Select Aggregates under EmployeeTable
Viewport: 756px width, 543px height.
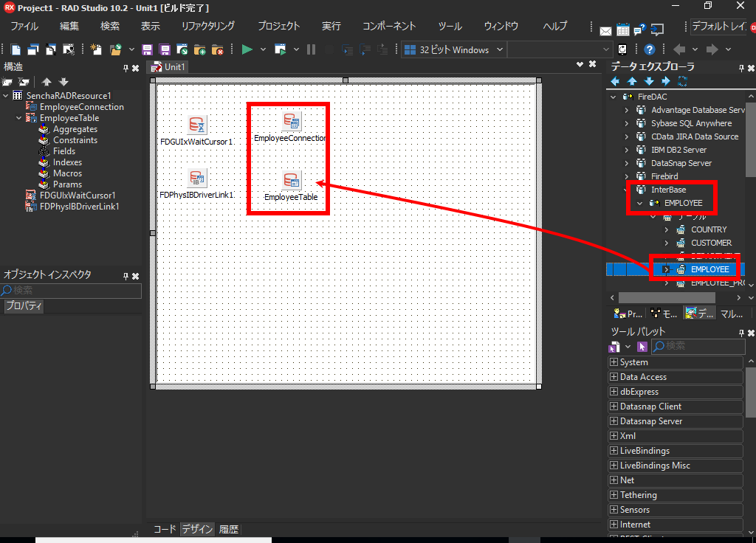point(75,129)
